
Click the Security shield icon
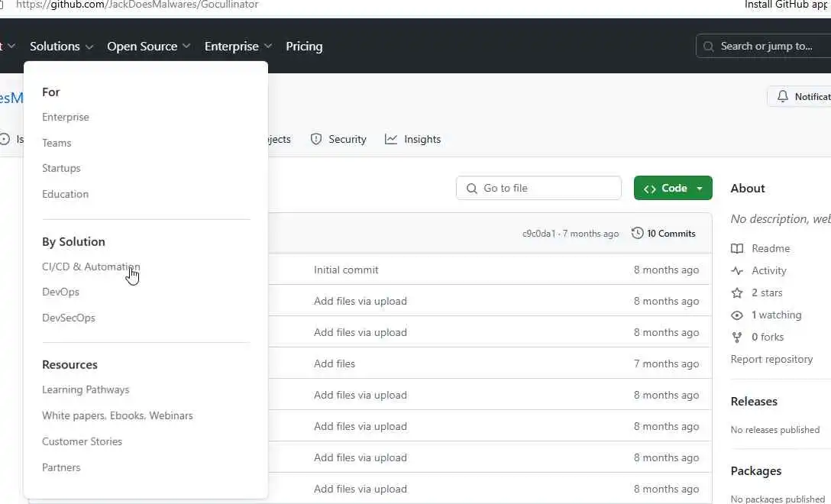316,139
